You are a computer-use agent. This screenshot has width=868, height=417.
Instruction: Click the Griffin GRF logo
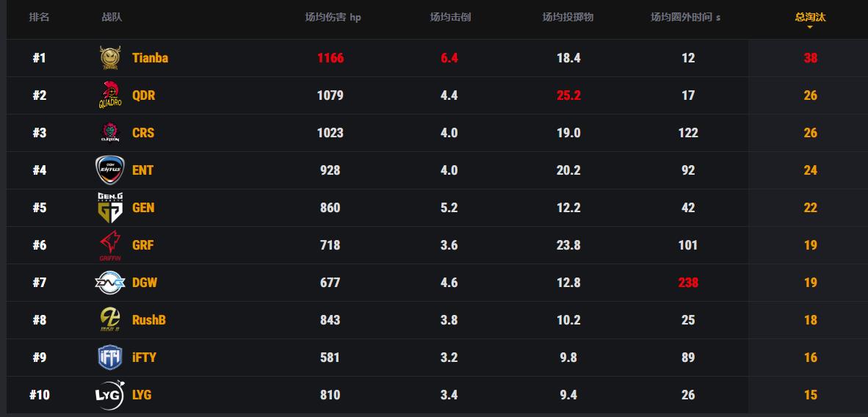pyautogui.click(x=110, y=245)
